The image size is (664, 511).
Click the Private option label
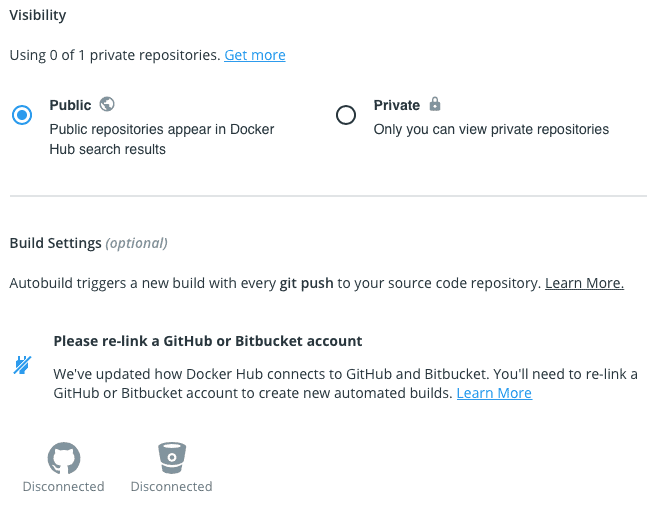point(397,105)
